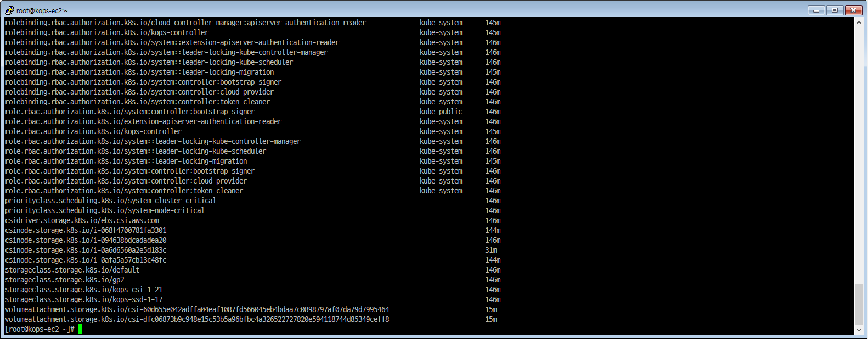The height and width of the screenshot is (339, 868).
Task: Click role.rbac kops-controller line
Action: [253, 131]
